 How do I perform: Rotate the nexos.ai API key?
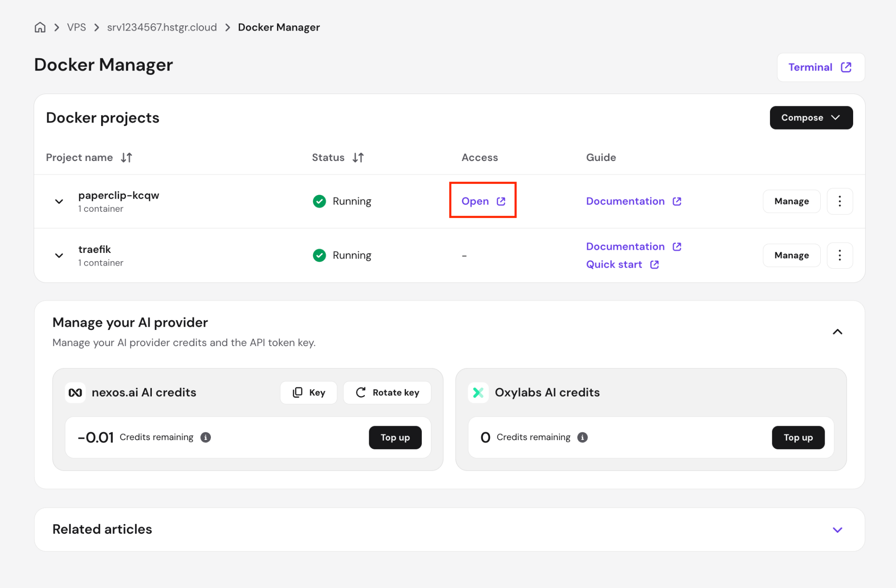[x=387, y=392]
